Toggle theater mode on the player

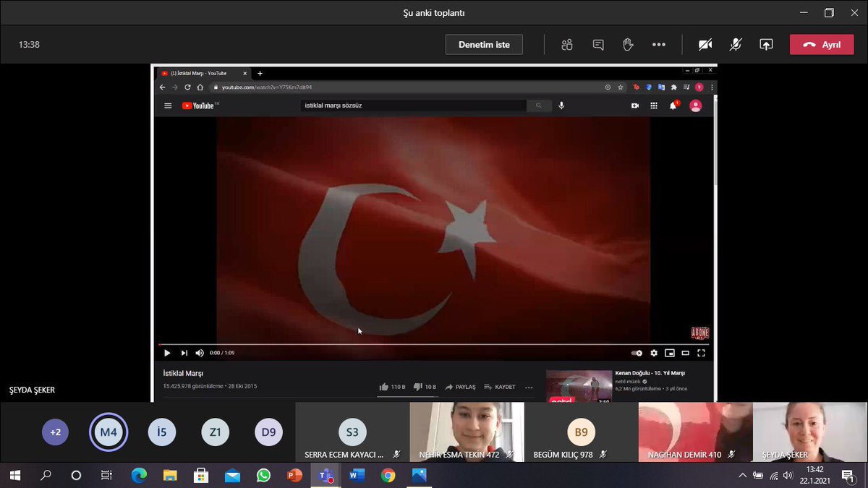click(685, 353)
